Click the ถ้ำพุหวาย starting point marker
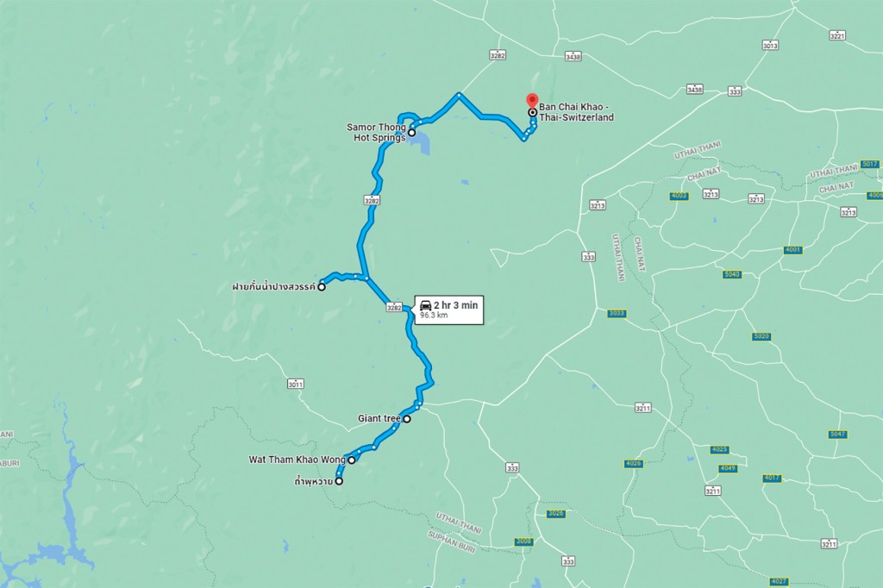The image size is (883, 588). coord(339,481)
